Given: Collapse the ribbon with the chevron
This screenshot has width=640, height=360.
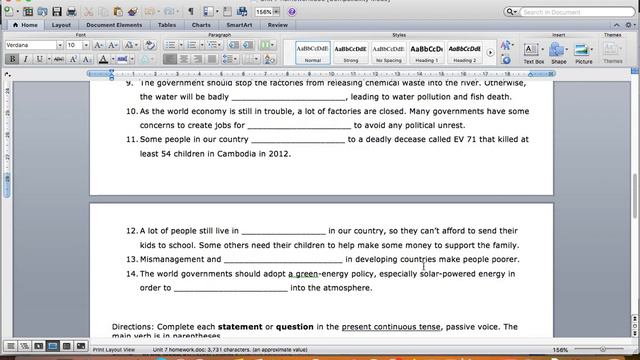Looking at the screenshot, I should [x=617, y=25].
